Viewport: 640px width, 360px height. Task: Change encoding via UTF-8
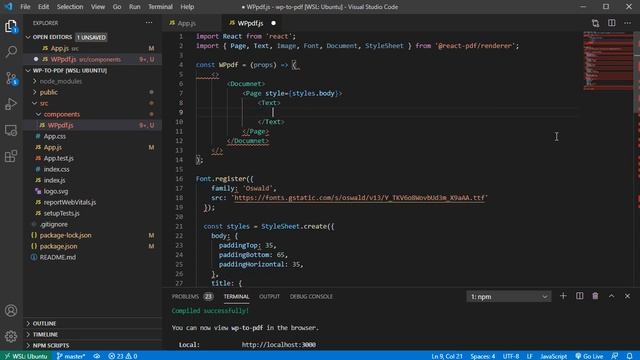pos(511,356)
